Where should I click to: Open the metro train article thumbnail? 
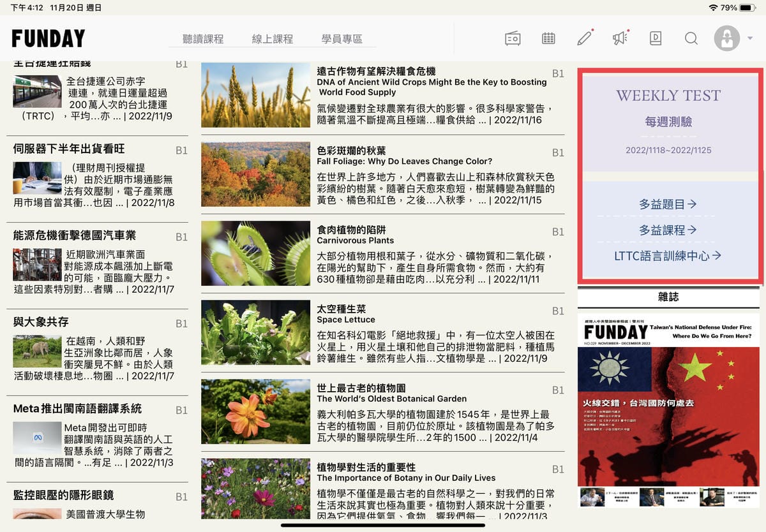pyautogui.click(x=37, y=91)
